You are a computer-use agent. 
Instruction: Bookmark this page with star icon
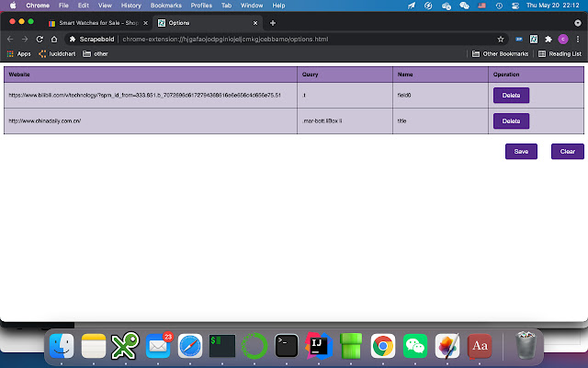coord(501,40)
